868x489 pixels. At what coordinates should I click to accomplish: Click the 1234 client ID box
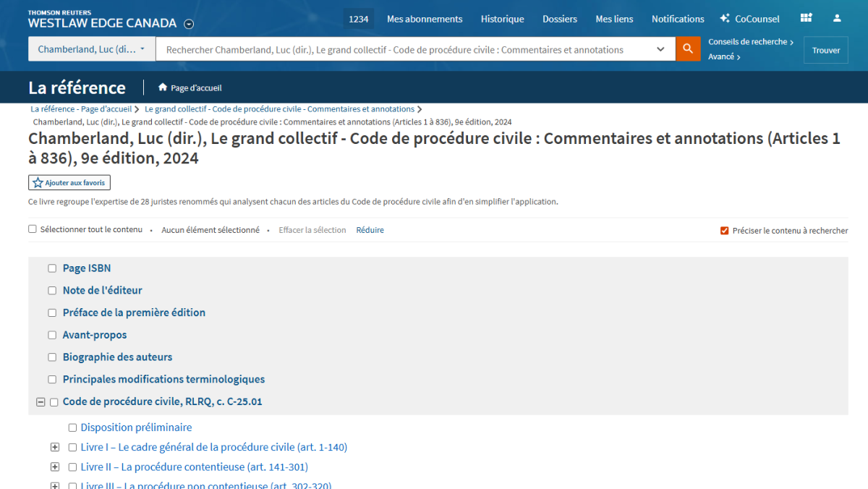(x=358, y=19)
